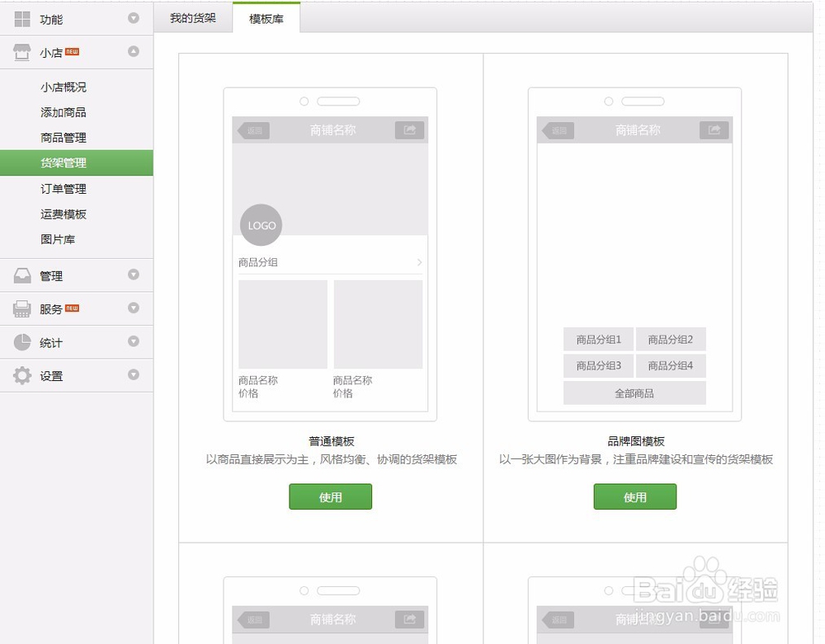Click the share icon on 普通模板 preview
The image size is (825, 644).
tap(409, 129)
